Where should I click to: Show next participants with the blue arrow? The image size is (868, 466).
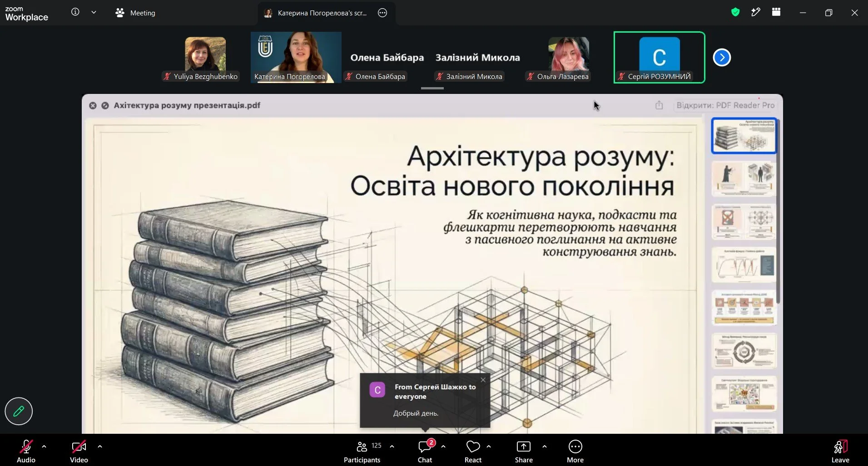(x=722, y=57)
